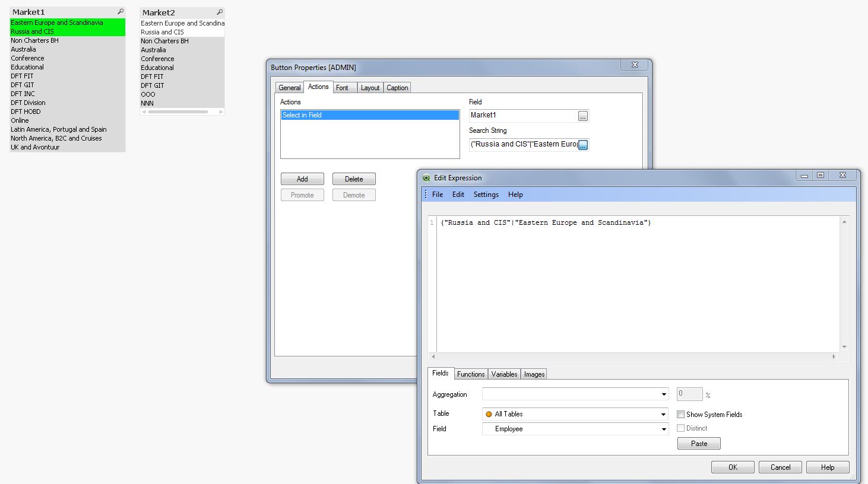Open the Table dropdown showing All Tables
Screen dimensions: 868x484
664,414
